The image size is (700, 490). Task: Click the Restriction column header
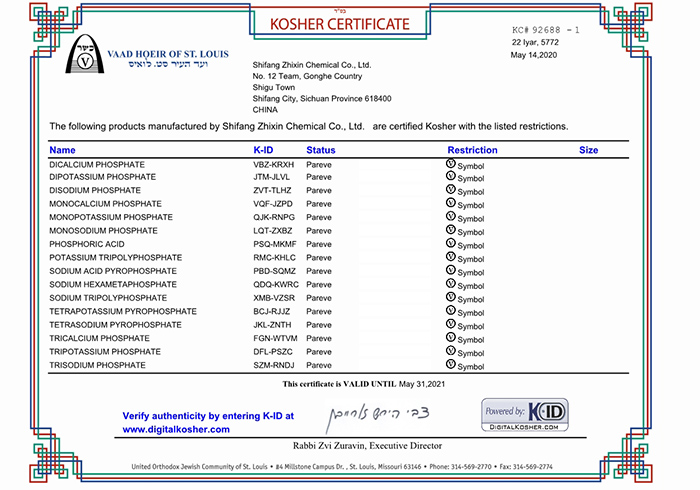click(472, 150)
